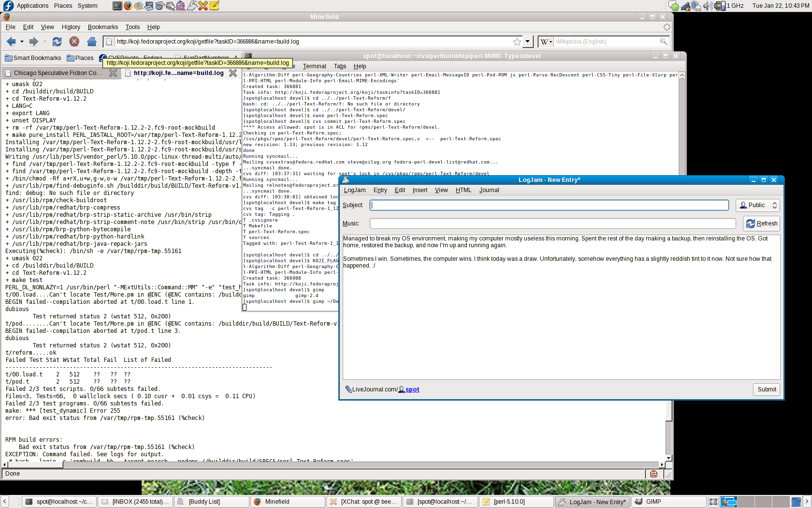
Task: Open the Bookmarks menu in Minefield
Action: (102, 27)
